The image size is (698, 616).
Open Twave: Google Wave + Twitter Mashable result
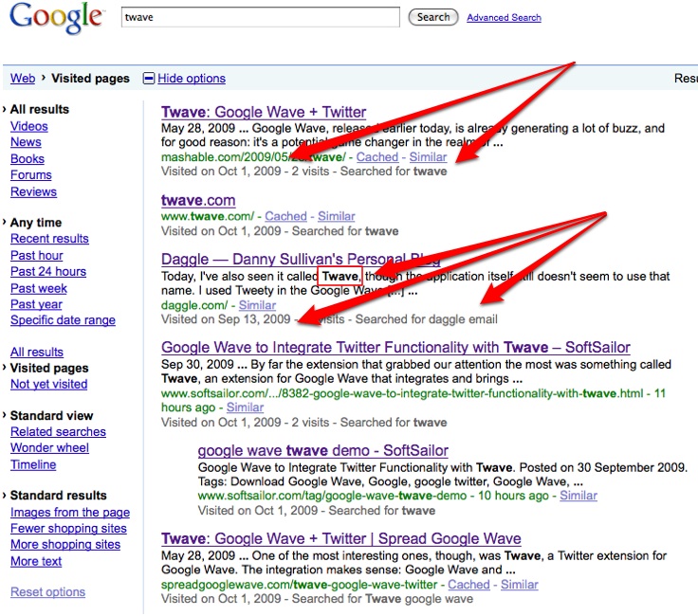point(264,112)
